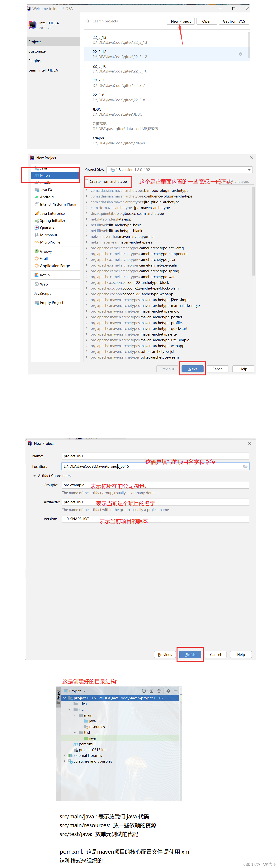The height and width of the screenshot is (868, 279).
Task: Browse folder icon in Location field
Action: (x=245, y=466)
